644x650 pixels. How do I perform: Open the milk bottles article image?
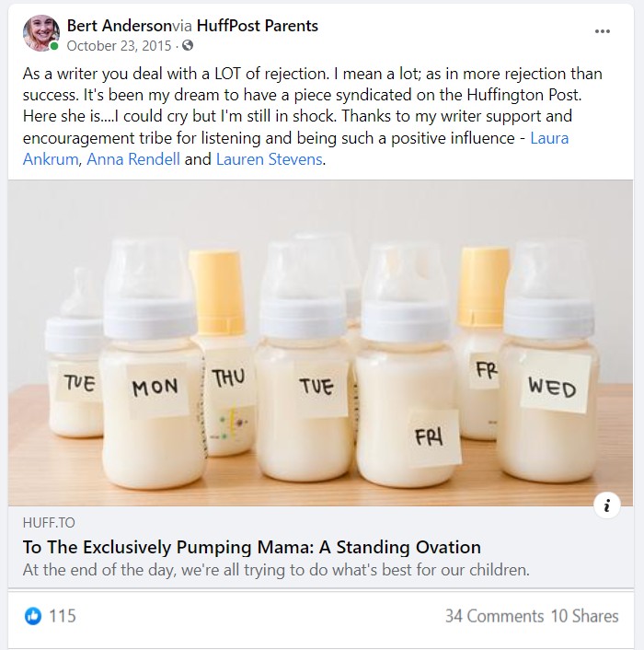(320, 342)
